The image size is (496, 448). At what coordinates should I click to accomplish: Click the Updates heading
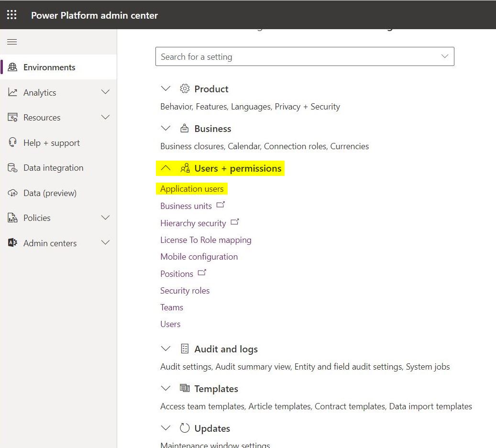pyautogui.click(x=212, y=428)
